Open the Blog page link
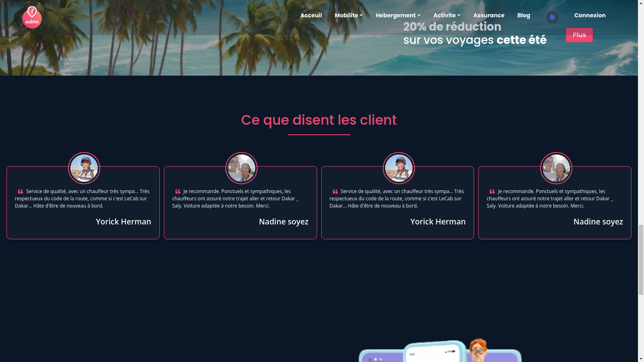 (523, 15)
